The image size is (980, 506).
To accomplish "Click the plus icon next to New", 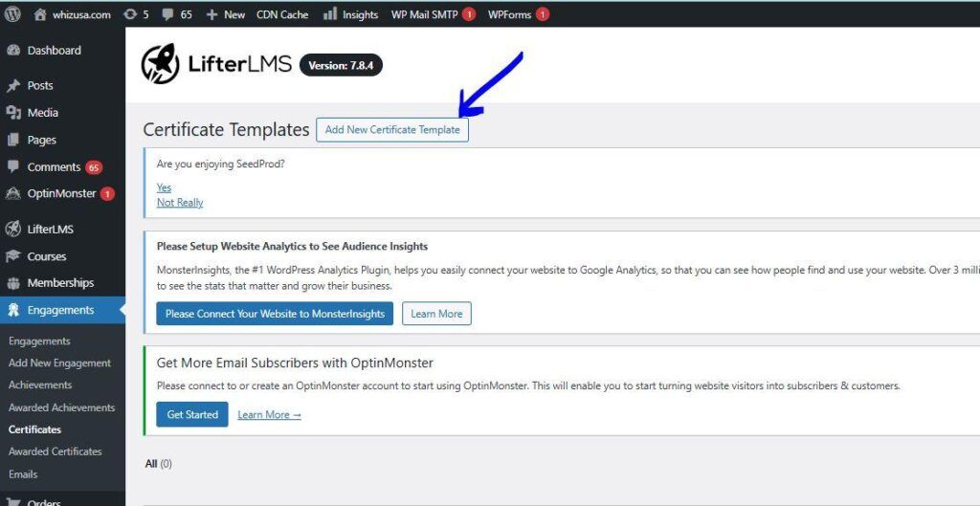I will click(x=212, y=14).
